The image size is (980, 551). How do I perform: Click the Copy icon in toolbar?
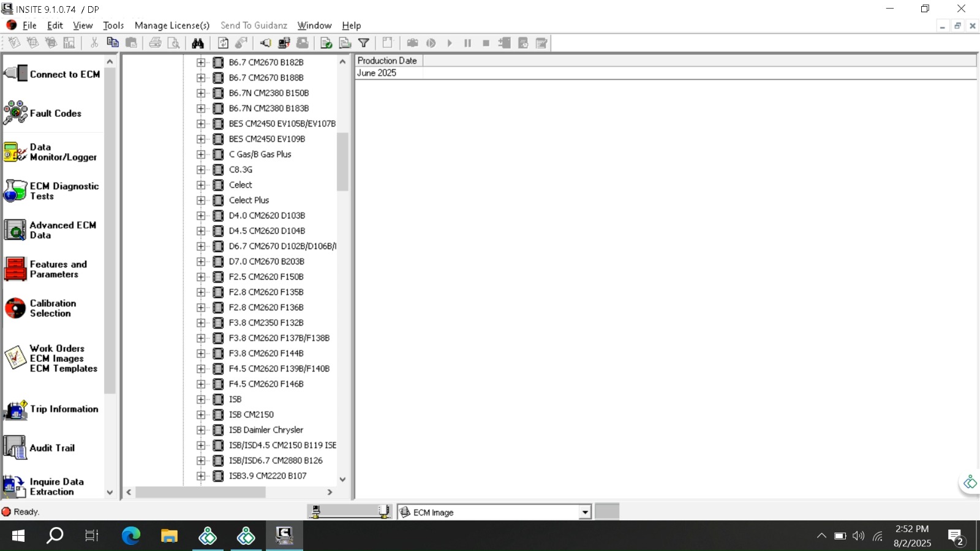tap(113, 43)
